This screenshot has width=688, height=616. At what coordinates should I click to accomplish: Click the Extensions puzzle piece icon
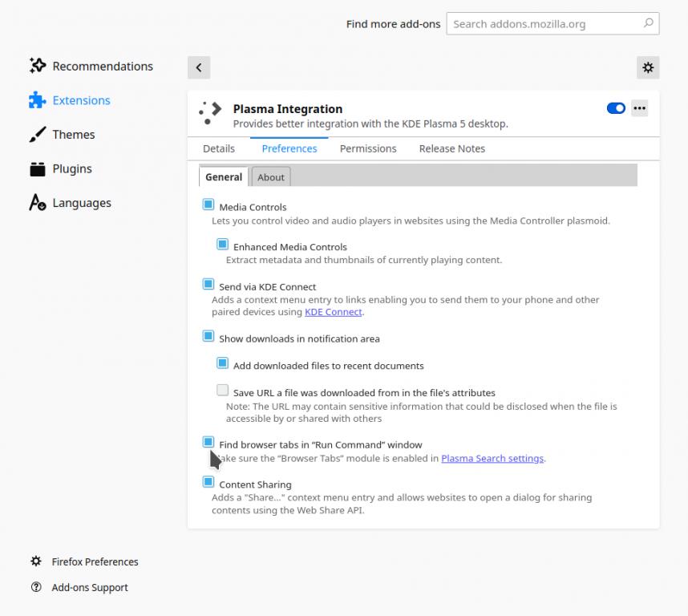tap(38, 100)
